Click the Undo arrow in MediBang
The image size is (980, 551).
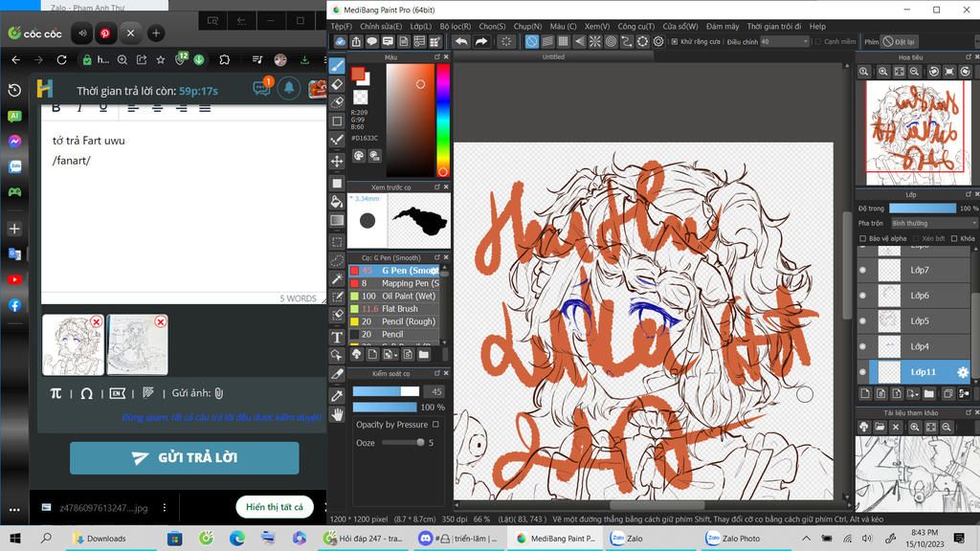(x=461, y=41)
